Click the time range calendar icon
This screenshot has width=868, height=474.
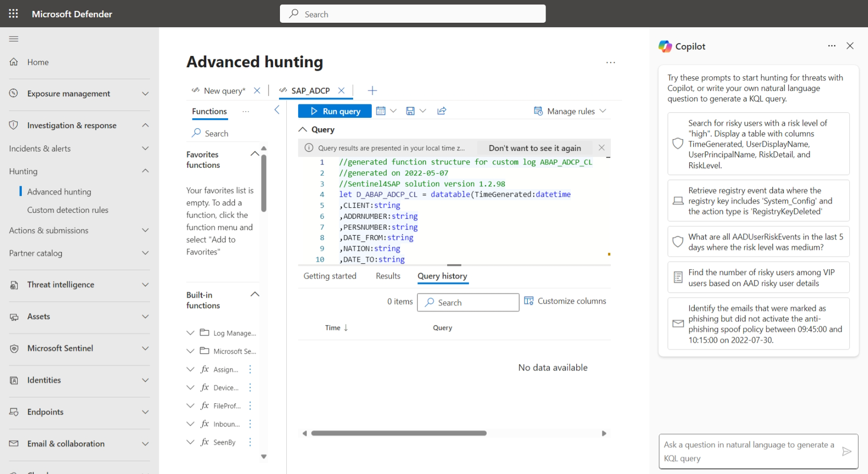[x=380, y=111]
